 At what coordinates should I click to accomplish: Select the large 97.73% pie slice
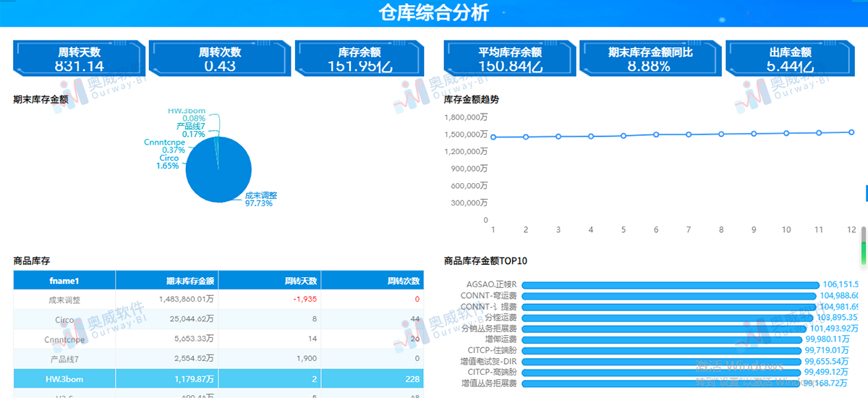click(x=218, y=170)
